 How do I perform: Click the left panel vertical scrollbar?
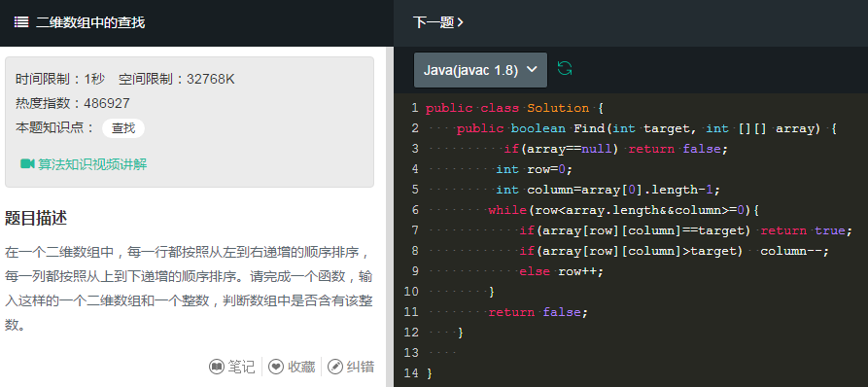390,217
